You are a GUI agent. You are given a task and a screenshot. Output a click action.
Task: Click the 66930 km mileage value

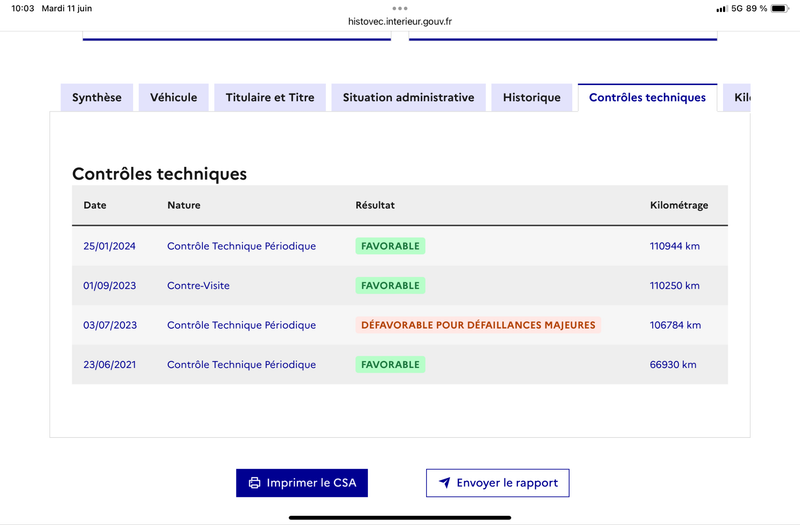pyautogui.click(x=673, y=365)
